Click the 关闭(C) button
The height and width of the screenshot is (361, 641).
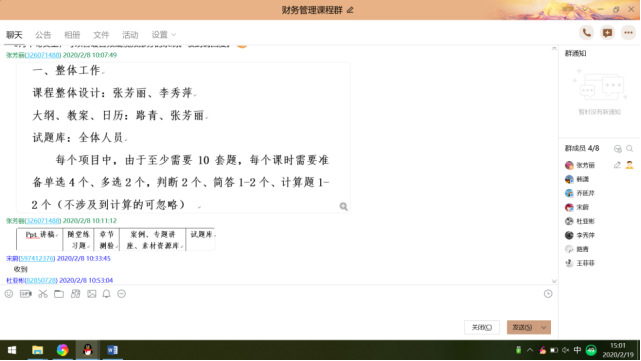482,327
